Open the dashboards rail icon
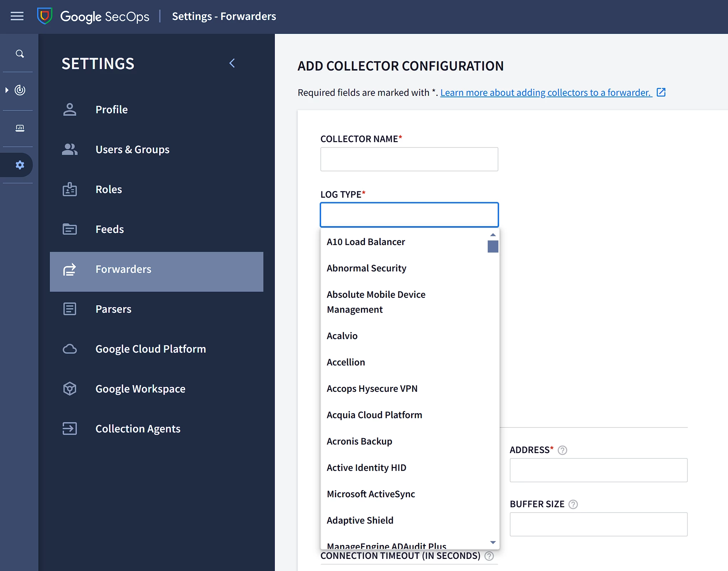Screen dimensions: 728x571 tap(20, 128)
